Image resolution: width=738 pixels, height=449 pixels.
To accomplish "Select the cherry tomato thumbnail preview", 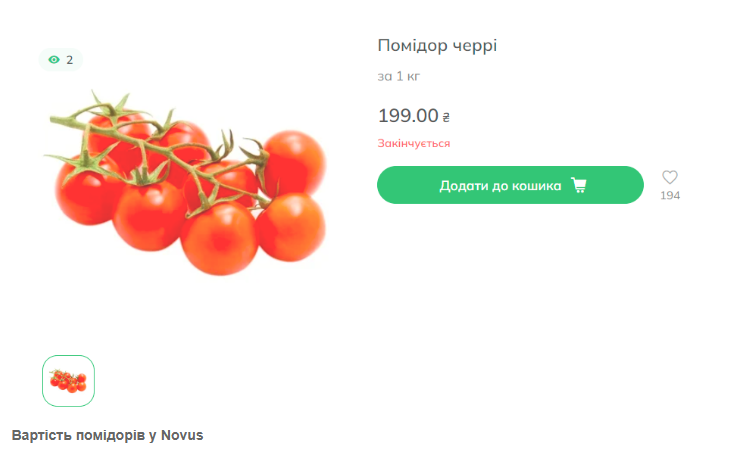I will [68, 381].
